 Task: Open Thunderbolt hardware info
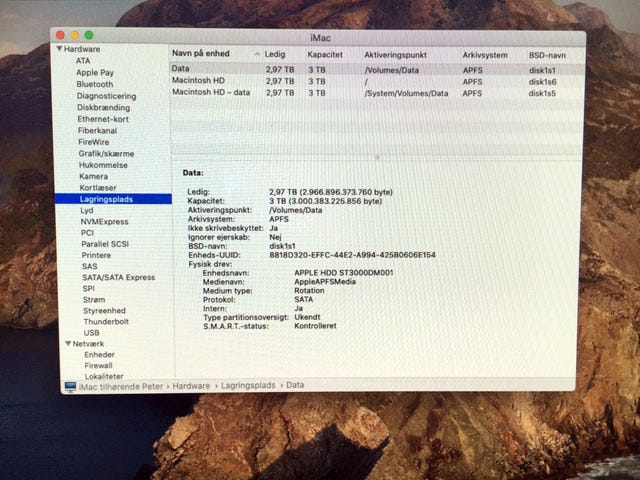pos(106,322)
